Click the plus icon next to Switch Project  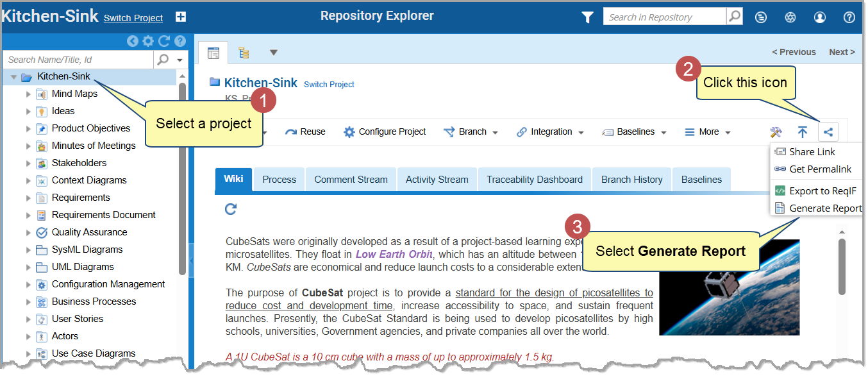181,17
